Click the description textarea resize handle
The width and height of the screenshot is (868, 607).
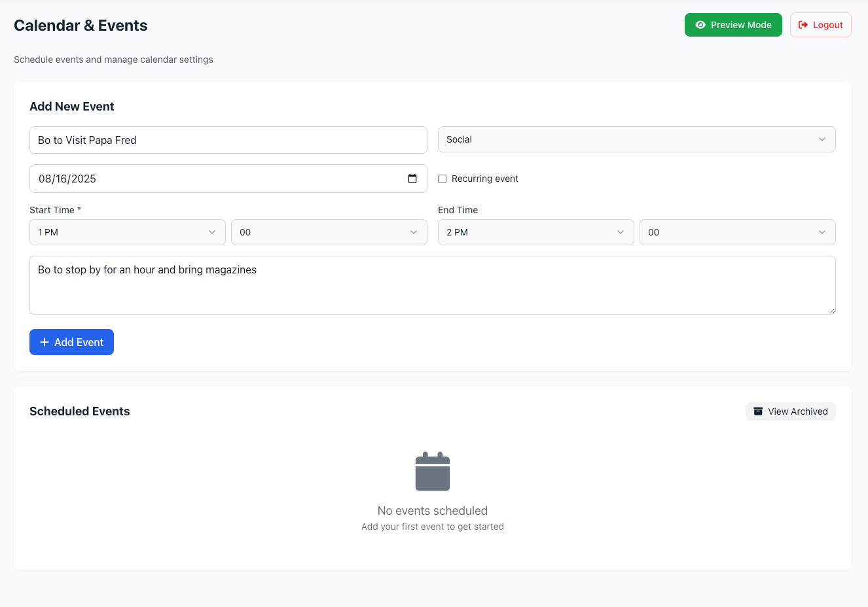[x=832, y=311]
